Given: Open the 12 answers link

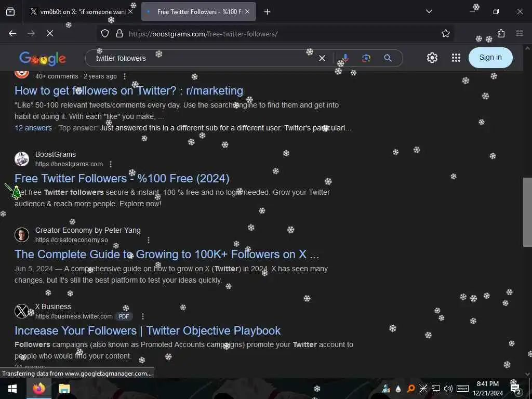Looking at the screenshot, I should click(x=33, y=128).
